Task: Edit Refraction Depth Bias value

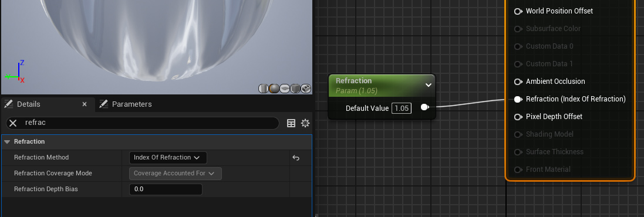Action: pos(166,189)
